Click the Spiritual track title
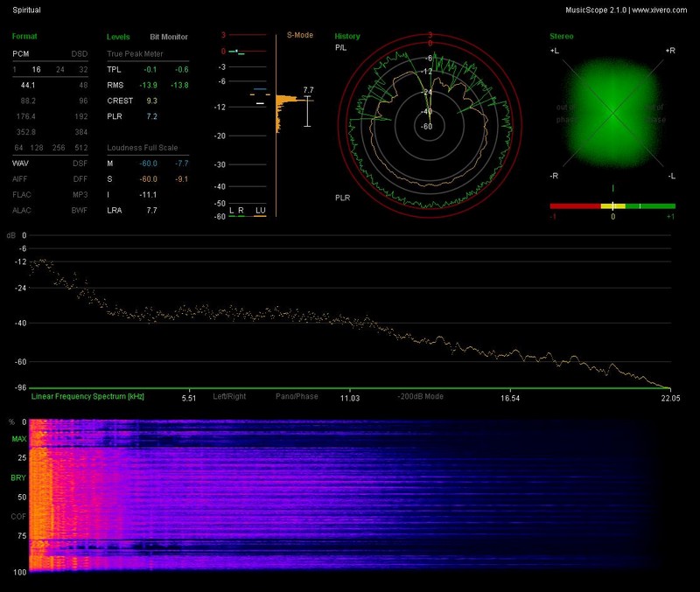This screenshot has width=700, height=592. [26, 10]
